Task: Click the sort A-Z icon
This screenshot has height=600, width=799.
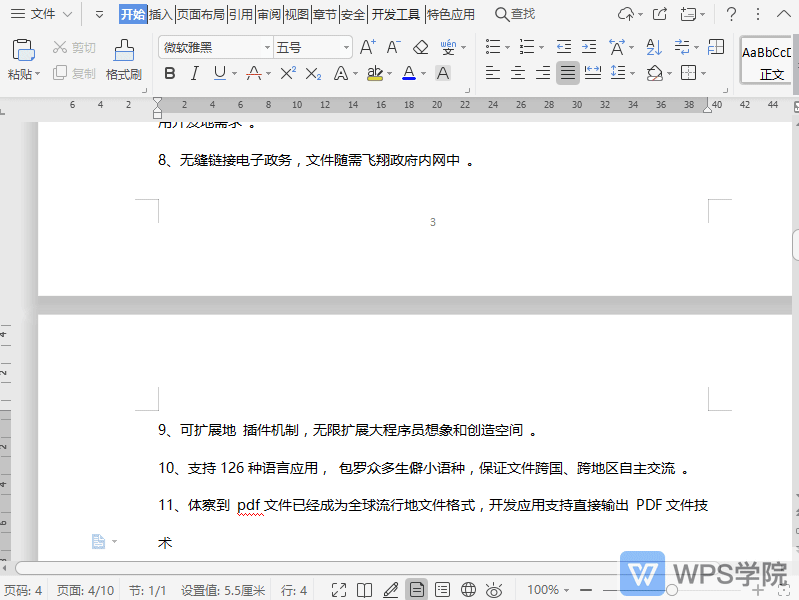Action: [x=654, y=47]
